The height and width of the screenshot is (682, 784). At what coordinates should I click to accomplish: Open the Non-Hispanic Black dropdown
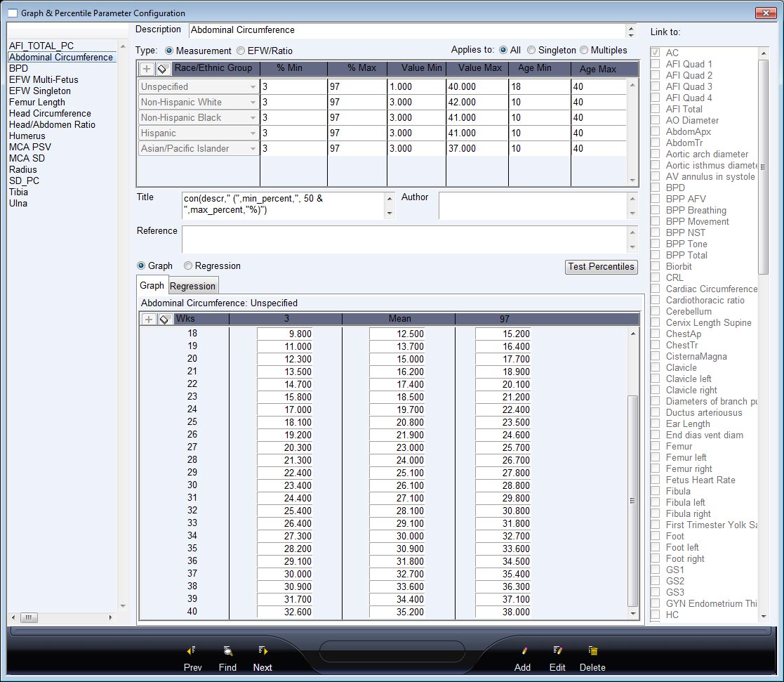(x=253, y=117)
